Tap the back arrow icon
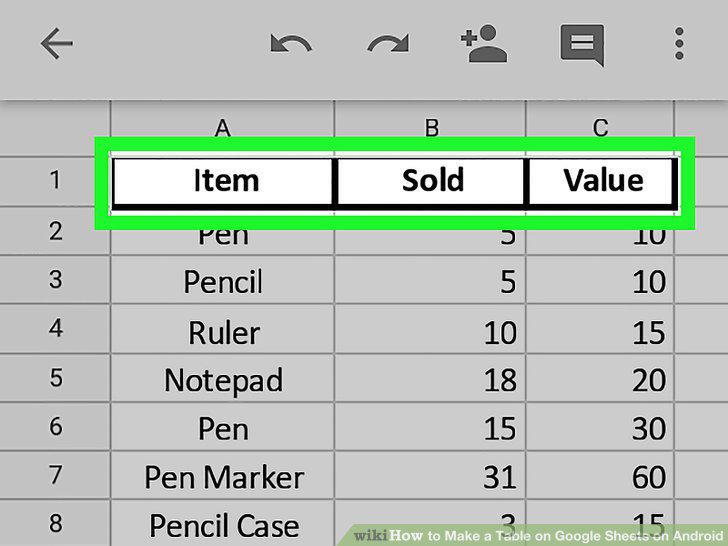Image resolution: width=728 pixels, height=546 pixels. point(57,44)
